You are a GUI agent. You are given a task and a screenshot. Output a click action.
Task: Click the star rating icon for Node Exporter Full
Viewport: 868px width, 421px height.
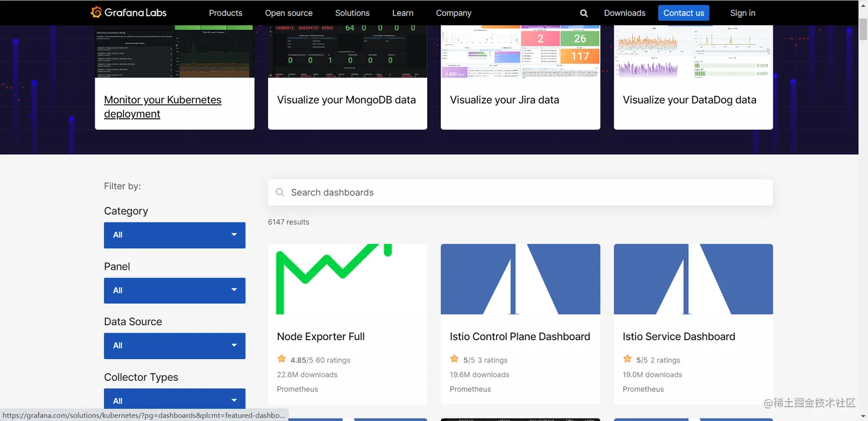(282, 359)
